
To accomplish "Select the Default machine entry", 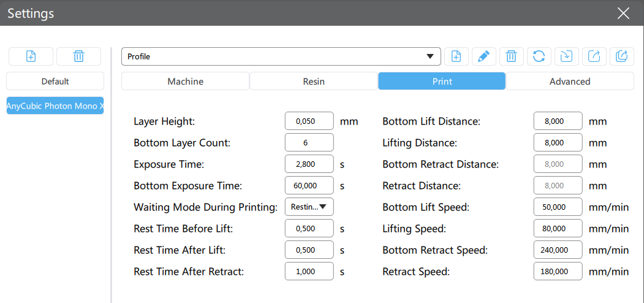I will click(55, 81).
